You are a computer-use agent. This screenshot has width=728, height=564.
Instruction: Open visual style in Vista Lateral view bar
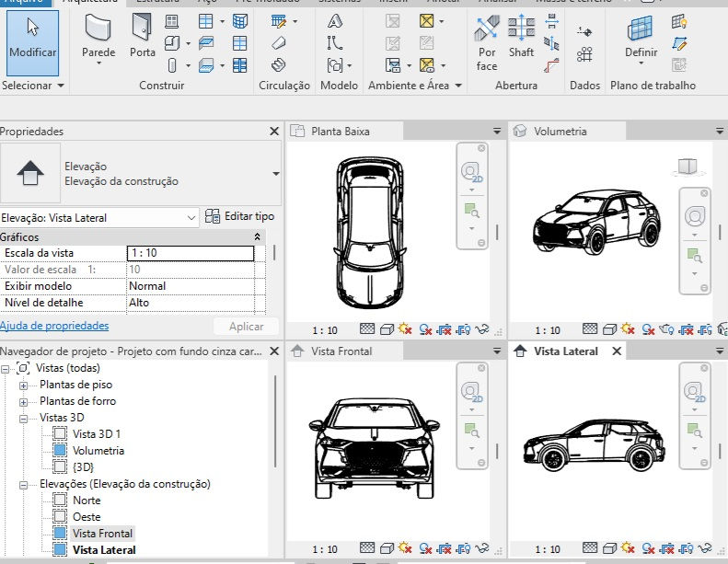click(x=608, y=549)
